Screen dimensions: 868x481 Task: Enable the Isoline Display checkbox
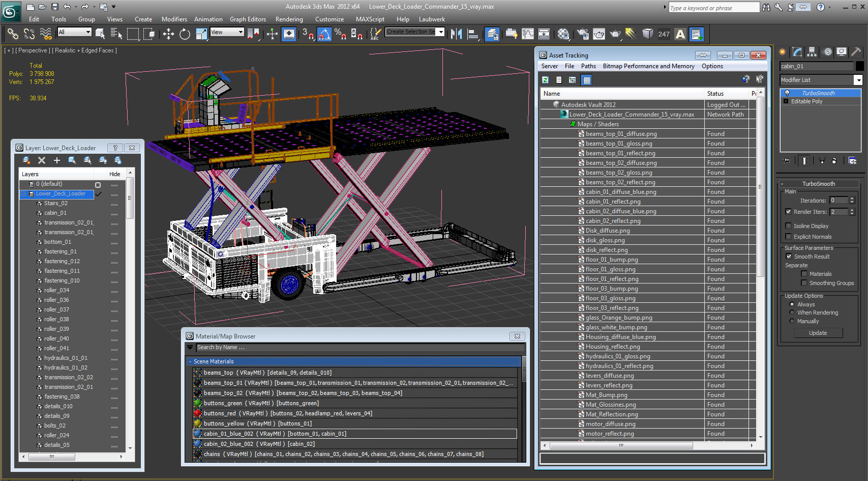788,226
